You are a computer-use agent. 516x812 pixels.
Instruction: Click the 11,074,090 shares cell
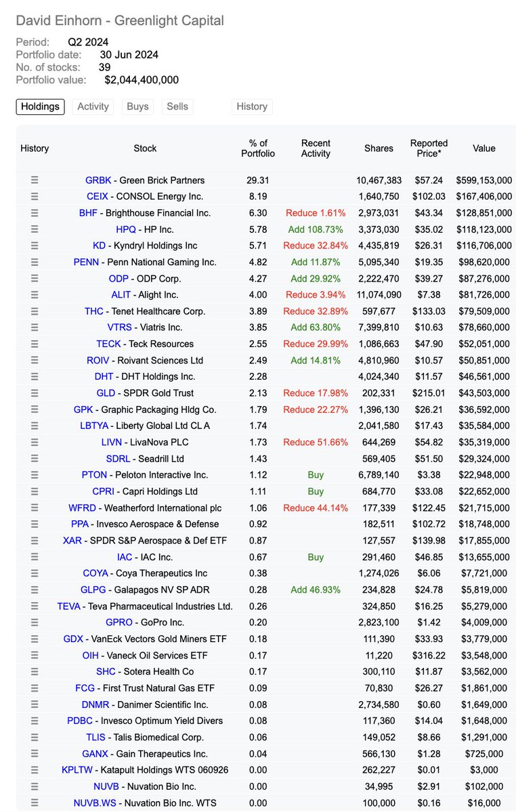379,295
